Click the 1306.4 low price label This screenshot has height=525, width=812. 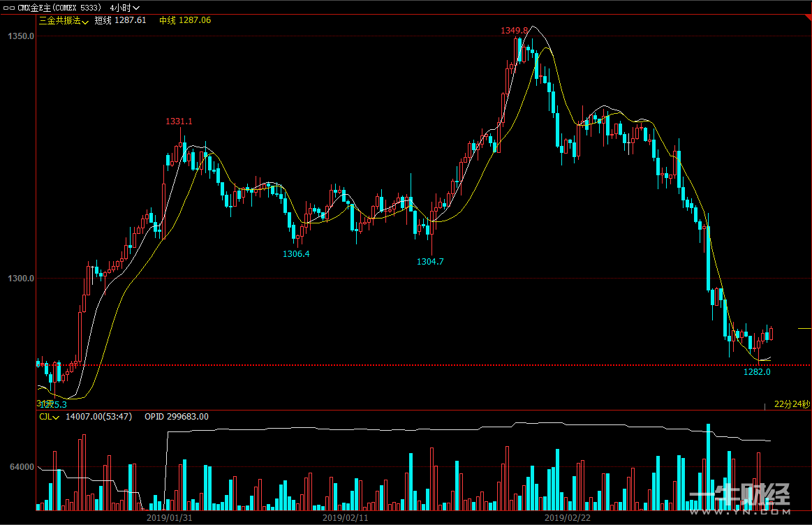[296, 254]
